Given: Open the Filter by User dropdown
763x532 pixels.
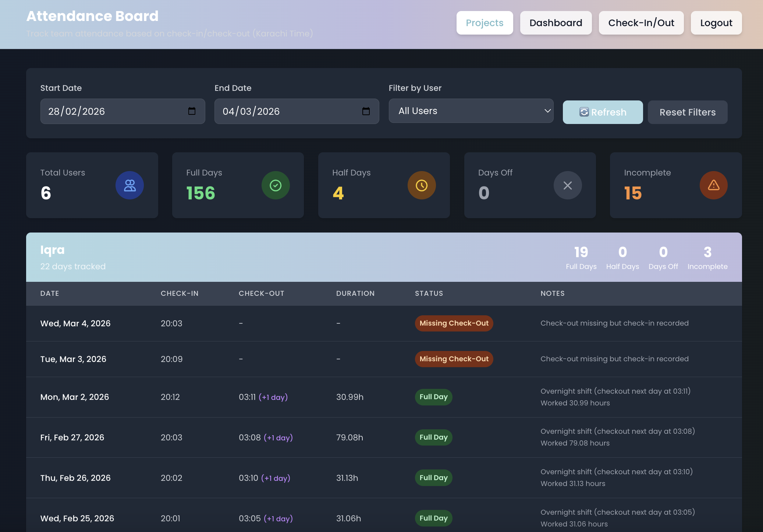Looking at the screenshot, I should coord(471,111).
